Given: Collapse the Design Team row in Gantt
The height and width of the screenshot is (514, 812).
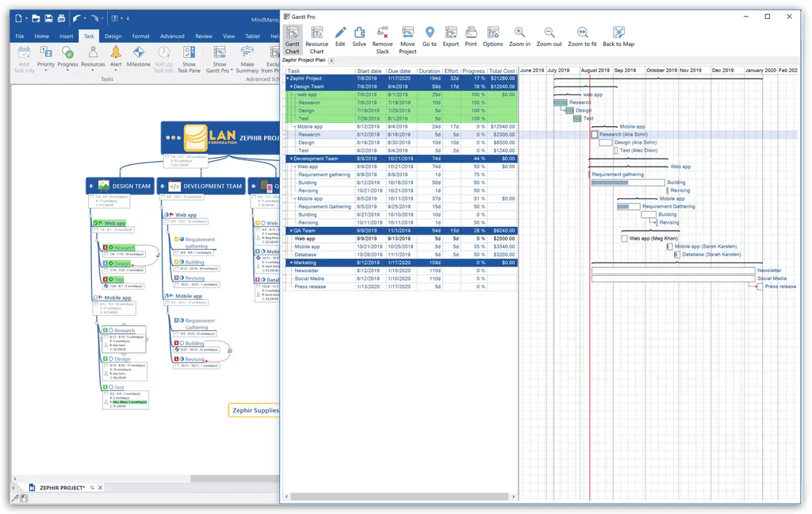Looking at the screenshot, I should [291, 86].
